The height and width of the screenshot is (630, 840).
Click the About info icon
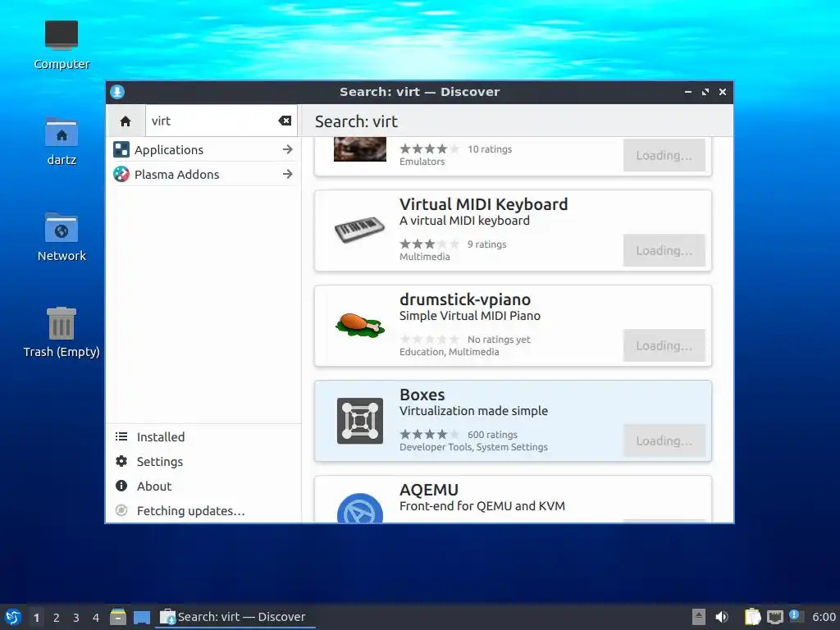click(121, 486)
